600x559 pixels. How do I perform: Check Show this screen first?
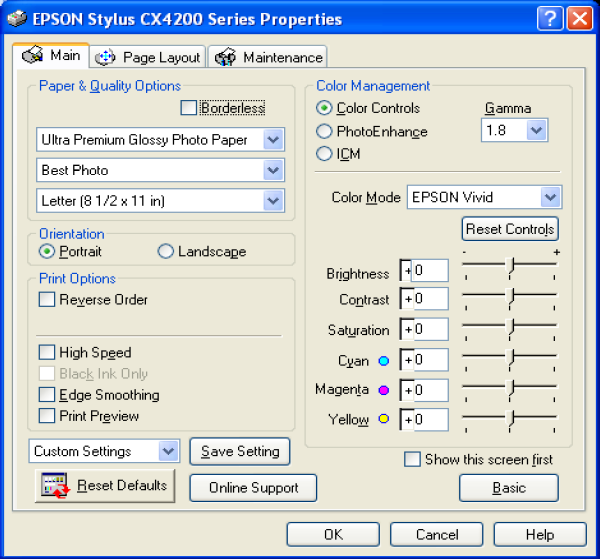(x=412, y=459)
